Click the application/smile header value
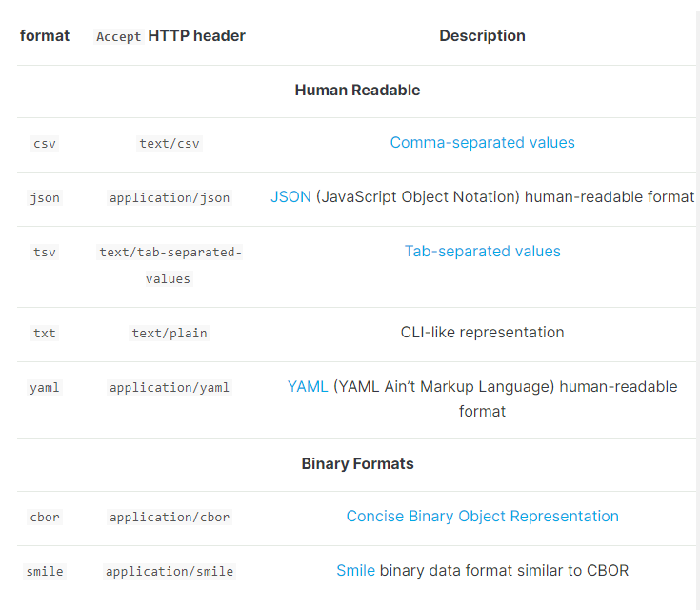 (x=170, y=571)
